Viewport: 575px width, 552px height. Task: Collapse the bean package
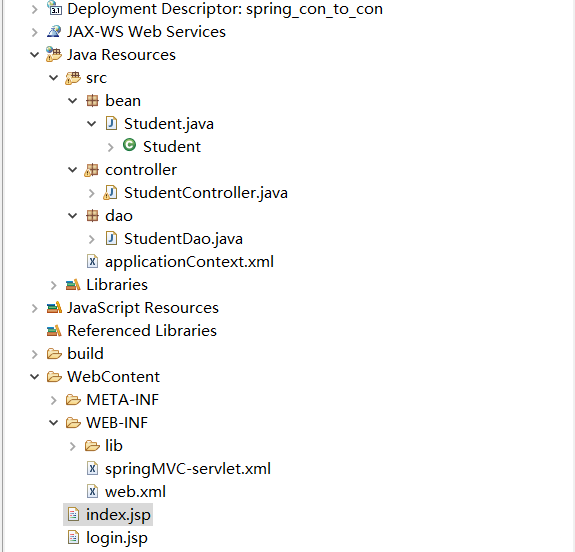point(73,101)
